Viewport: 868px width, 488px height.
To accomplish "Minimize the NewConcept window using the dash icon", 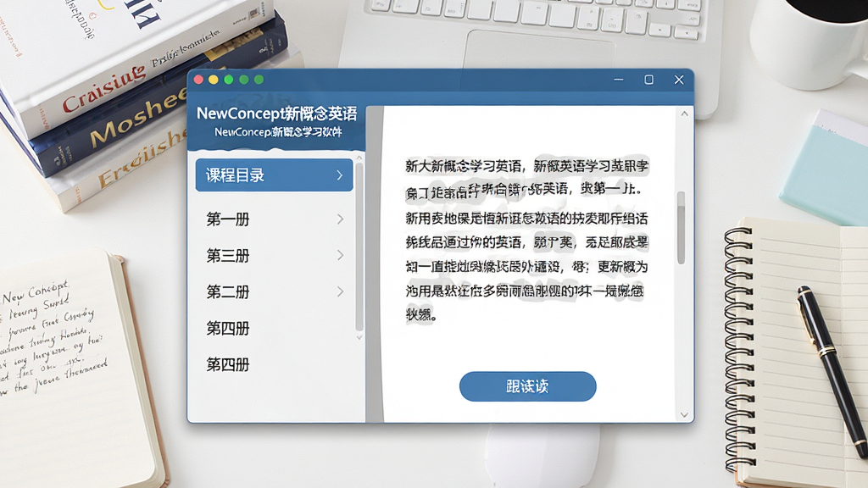I will pyautogui.click(x=619, y=80).
